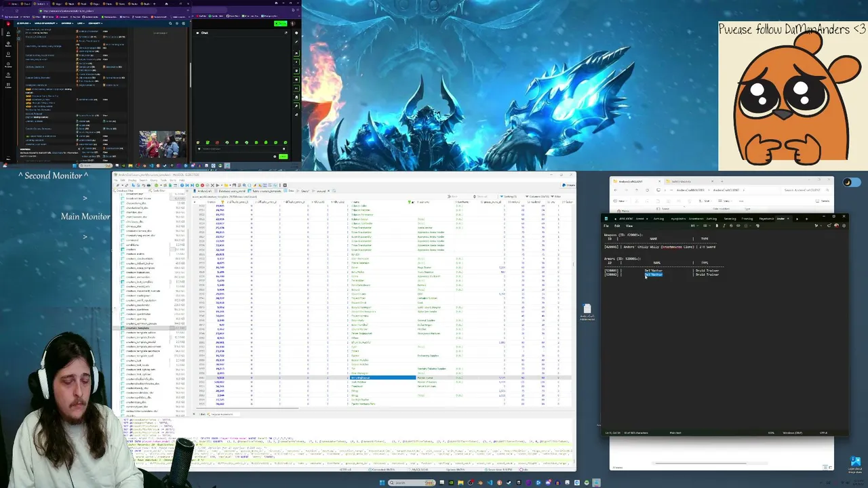The image size is (868, 488).
Task: Open the File menu in Notepad
Action: tap(607, 226)
